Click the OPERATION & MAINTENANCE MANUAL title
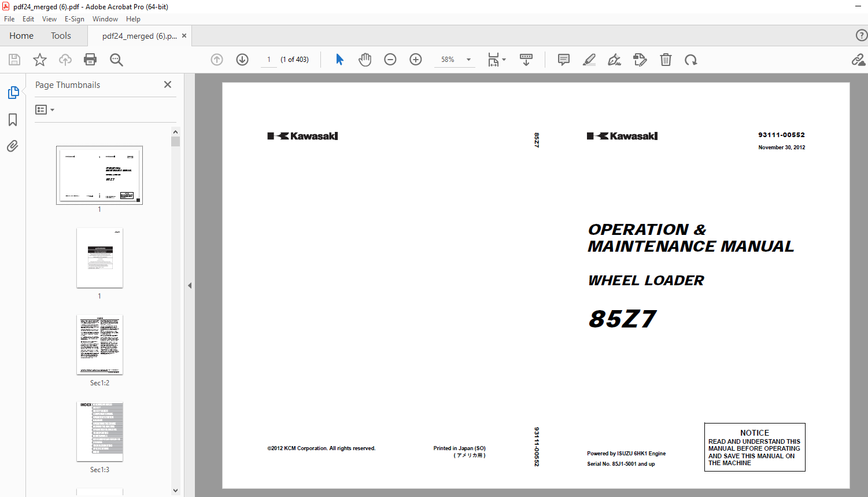 pyautogui.click(x=691, y=238)
